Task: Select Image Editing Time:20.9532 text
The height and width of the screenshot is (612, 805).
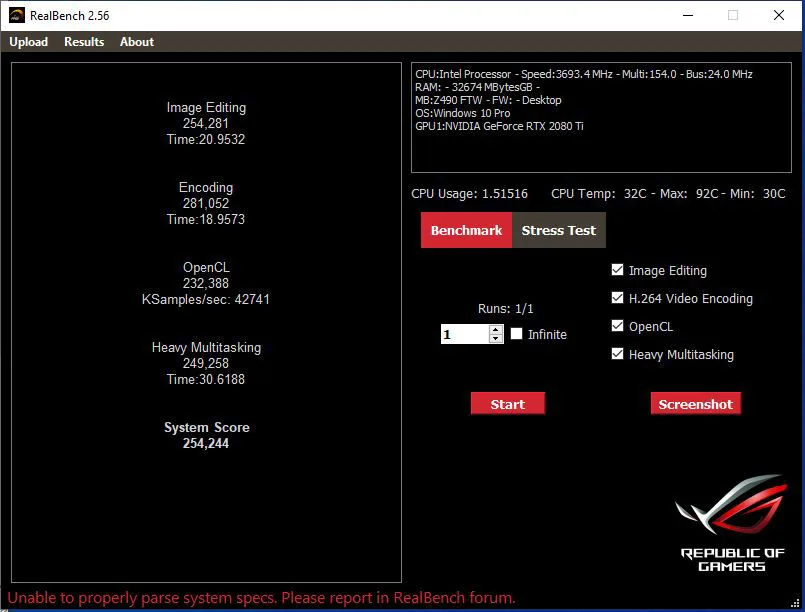Action: tap(206, 139)
